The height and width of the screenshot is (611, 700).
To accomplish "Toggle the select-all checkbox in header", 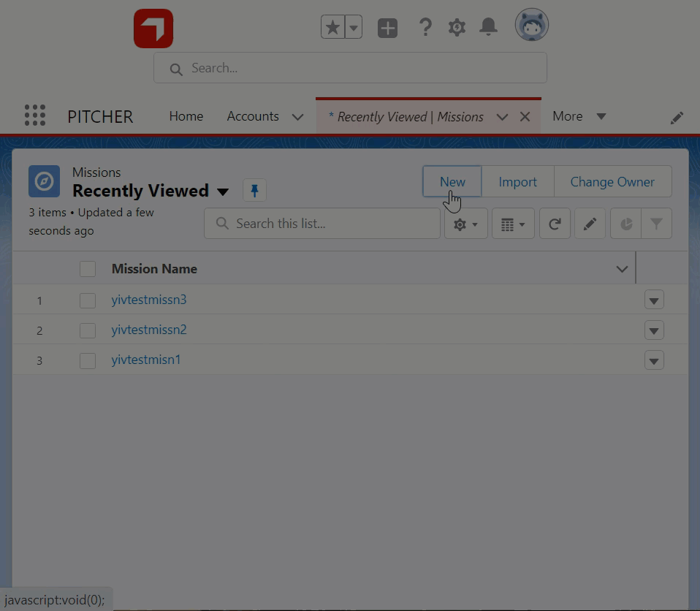I will coord(88,269).
